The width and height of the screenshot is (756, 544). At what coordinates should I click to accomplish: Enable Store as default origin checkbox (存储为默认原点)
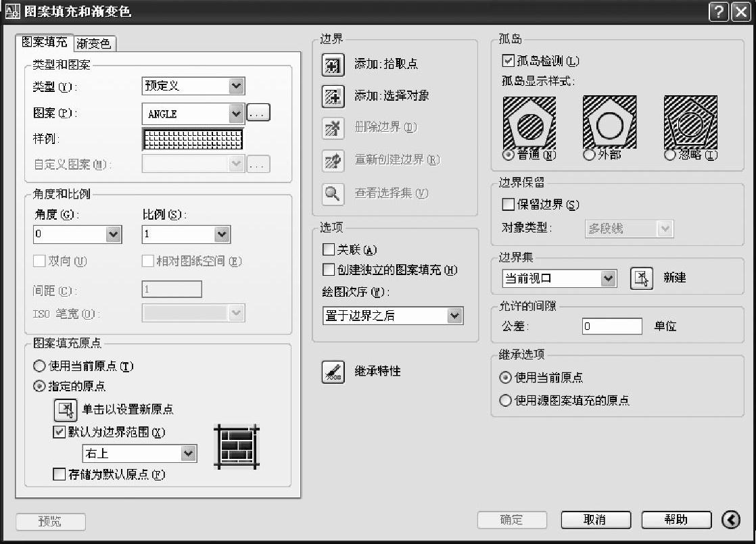point(59,474)
